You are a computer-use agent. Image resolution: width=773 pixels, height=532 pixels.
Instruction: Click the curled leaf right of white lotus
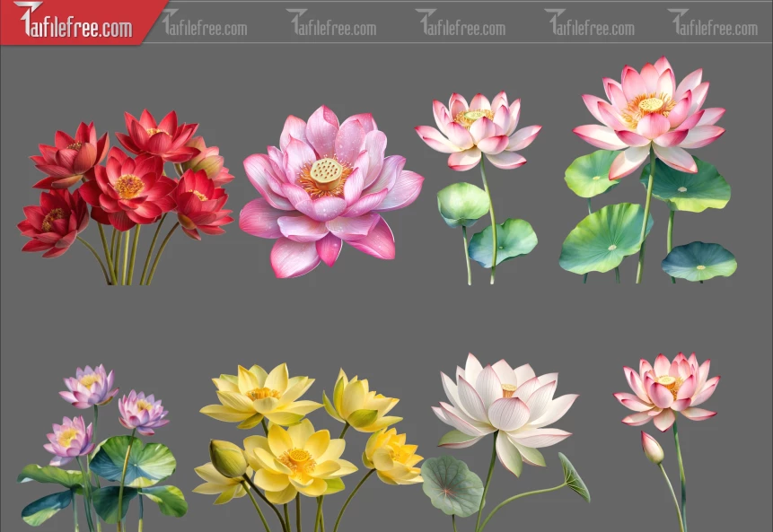pos(575,477)
